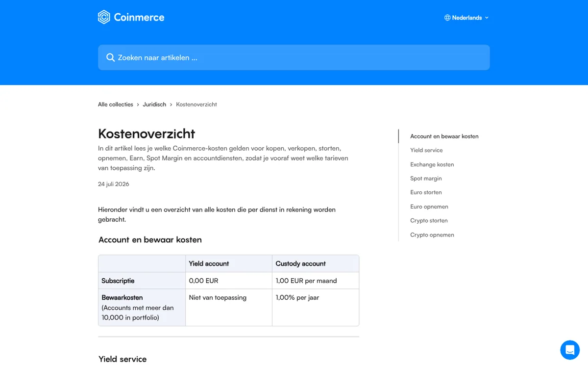Select 'Spot margin' in table of contents
The height and width of the screenshot is (368, 588).
click(x=426, y=179)
